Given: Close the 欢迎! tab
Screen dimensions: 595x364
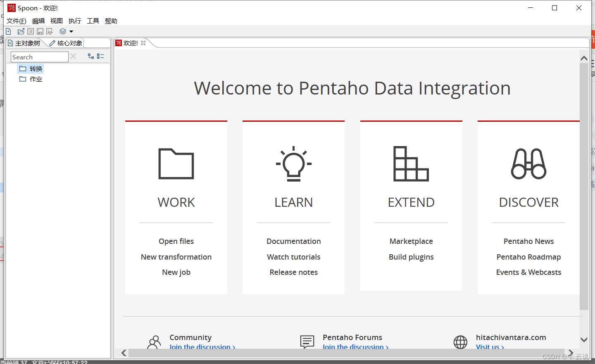Looking at the screenshot, I should pos(143,43).
